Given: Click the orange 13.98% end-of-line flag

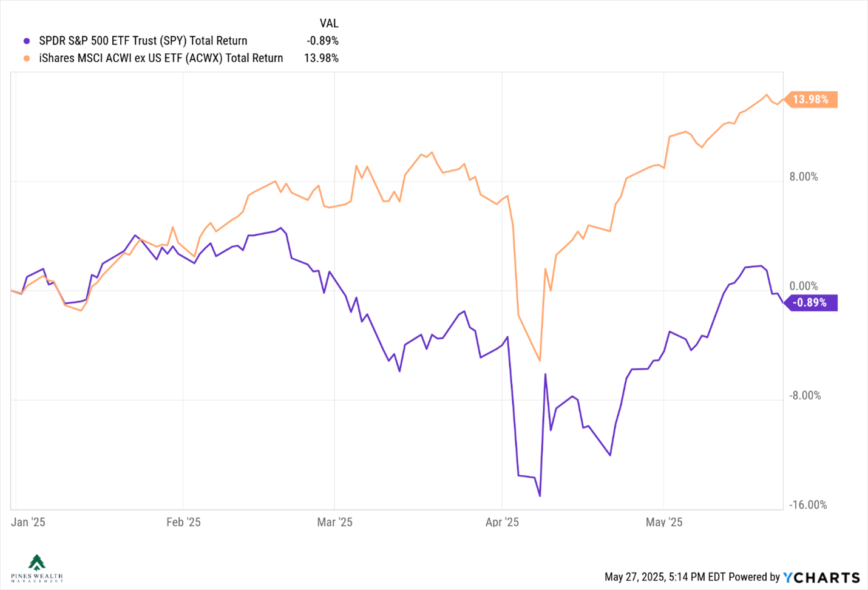Looking at the screenshot, I should tap(811, 99).
